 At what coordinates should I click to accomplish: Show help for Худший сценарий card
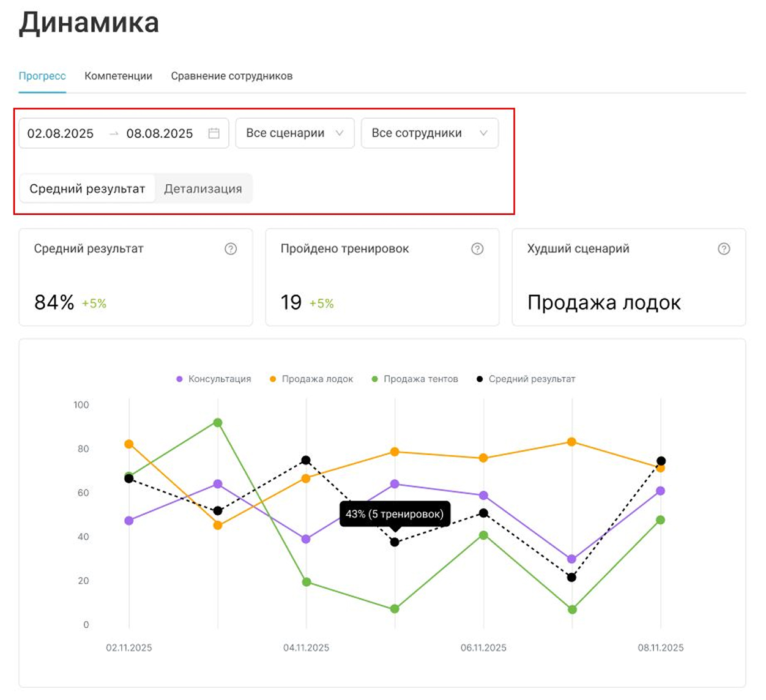(724, 248)
